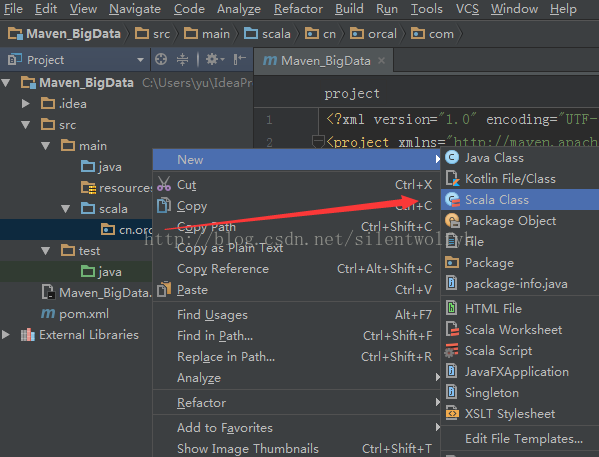Image resolution: width=599 pixels, height=457 pixels.
Task: Click the project breadcrumb in editor
Action: click(x=352, y=94)
